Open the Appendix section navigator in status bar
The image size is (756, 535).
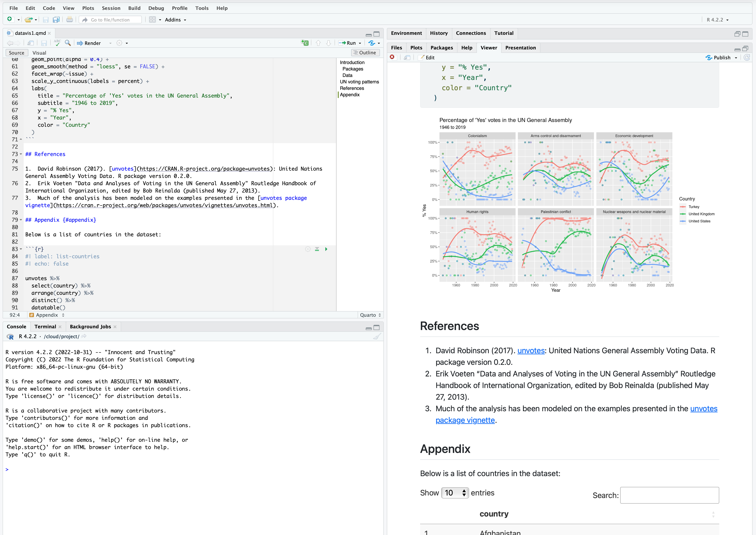[47, 315]
